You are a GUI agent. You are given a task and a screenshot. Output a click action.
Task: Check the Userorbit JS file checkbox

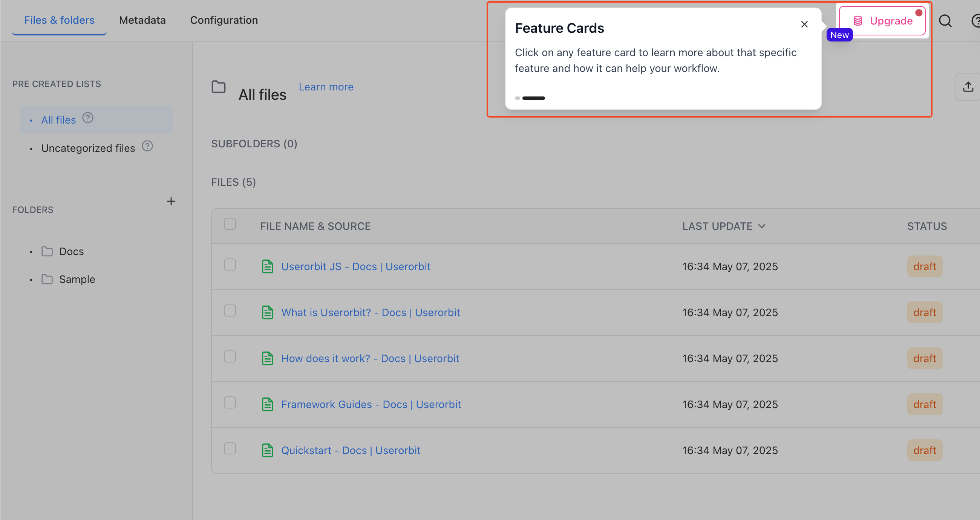click(230, 265)
